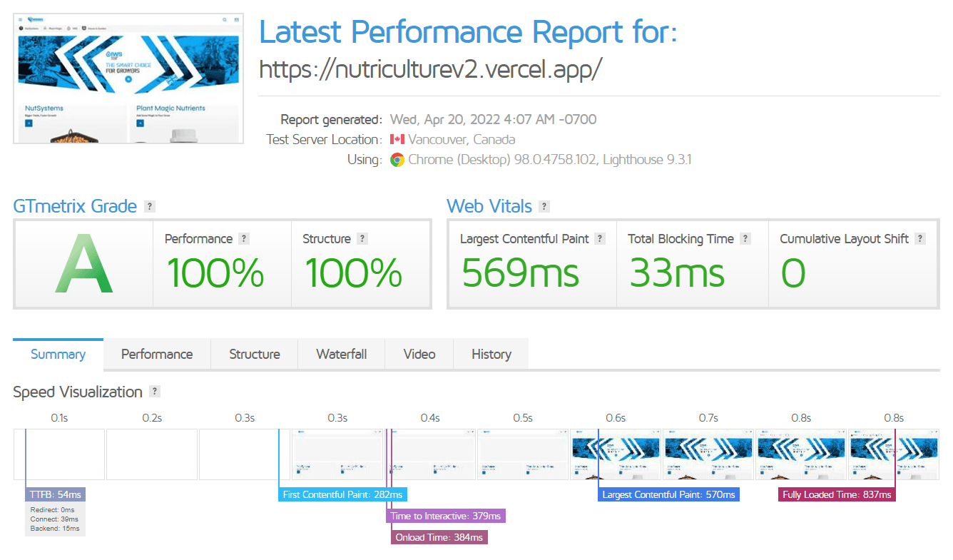Viewport: 953px width, 560px height.
Task: Open the Video tab
Action: (419, 355)
